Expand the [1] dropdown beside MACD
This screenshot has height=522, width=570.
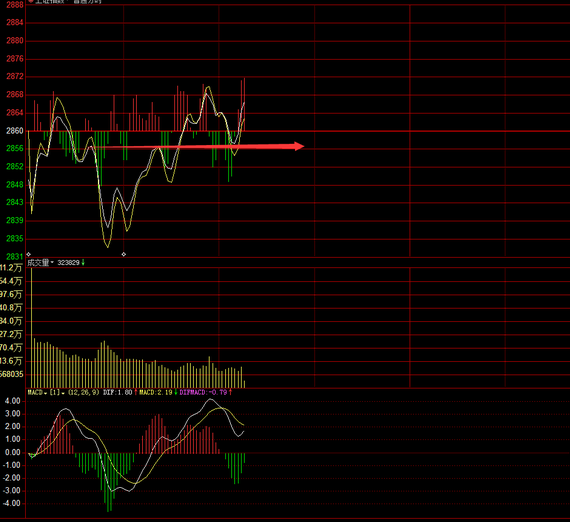tap(57, 393)
